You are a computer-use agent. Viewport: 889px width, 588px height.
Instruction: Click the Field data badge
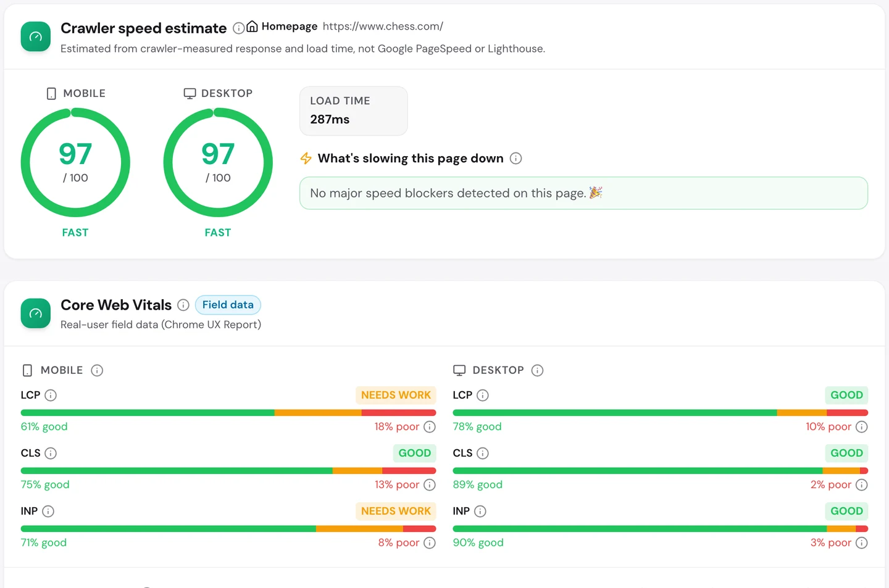pyautogui.click(x=228, y=305)
